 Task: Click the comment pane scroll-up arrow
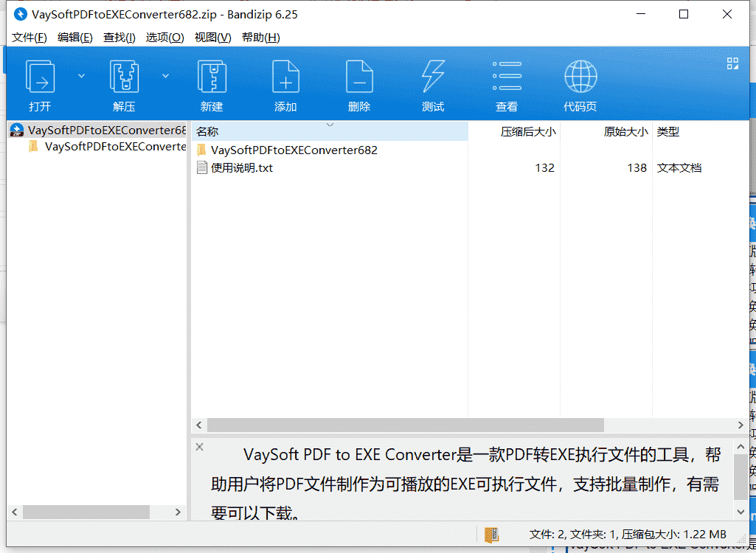[x=741, y=445]
